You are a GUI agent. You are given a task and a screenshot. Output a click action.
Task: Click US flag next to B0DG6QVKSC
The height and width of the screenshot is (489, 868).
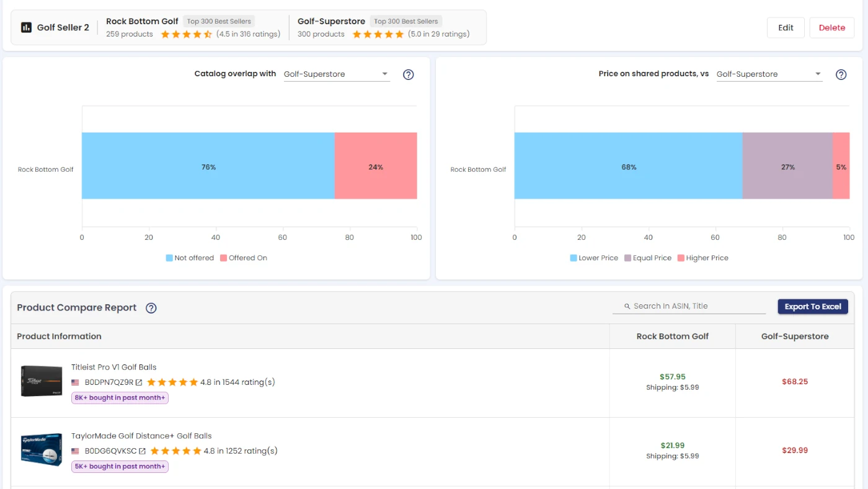tap(75, 451)
